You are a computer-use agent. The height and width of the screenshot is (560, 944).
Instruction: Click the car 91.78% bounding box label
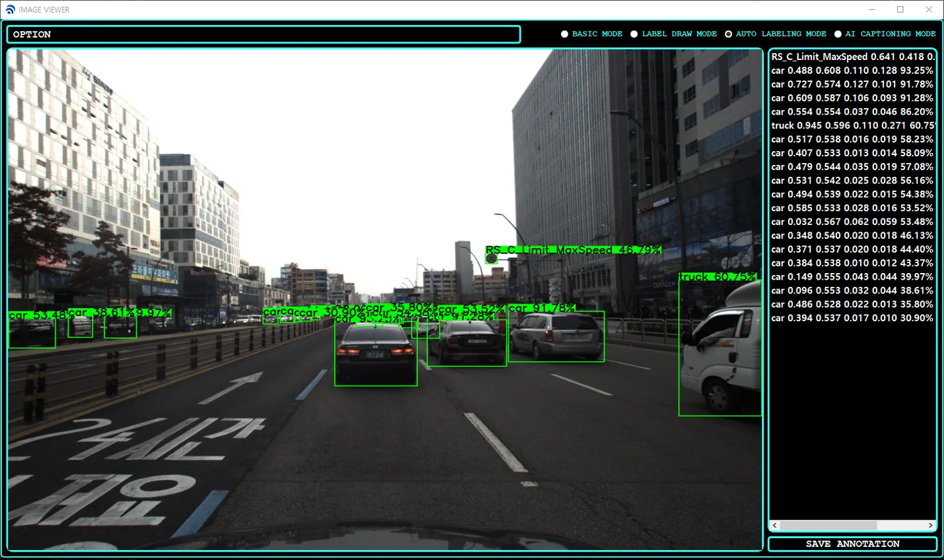point(542,307)
